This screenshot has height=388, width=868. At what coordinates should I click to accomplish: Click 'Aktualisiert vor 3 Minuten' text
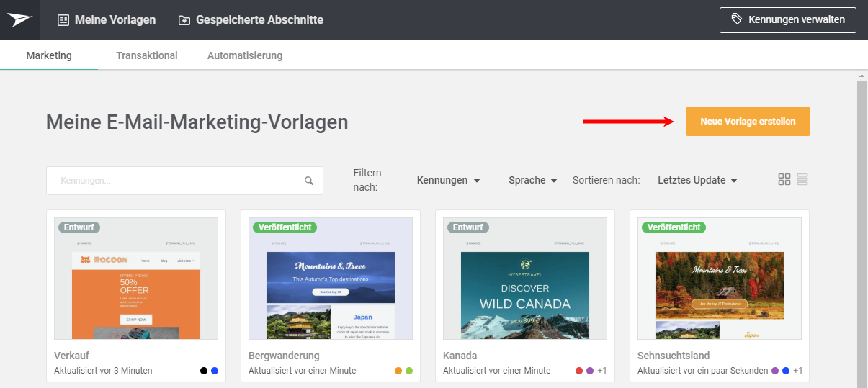coord(103,371)
